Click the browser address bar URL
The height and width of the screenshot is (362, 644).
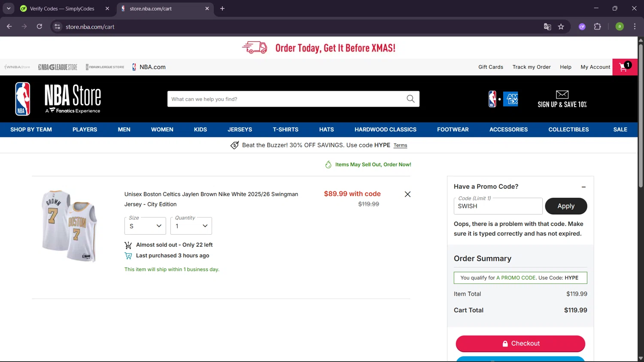[90, 27]
